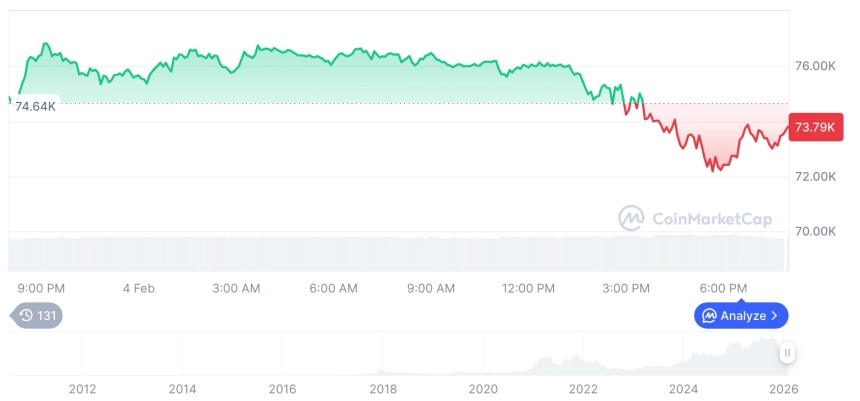Click the CoinMarketCap watermark logo icon

[x=631, y=218]
